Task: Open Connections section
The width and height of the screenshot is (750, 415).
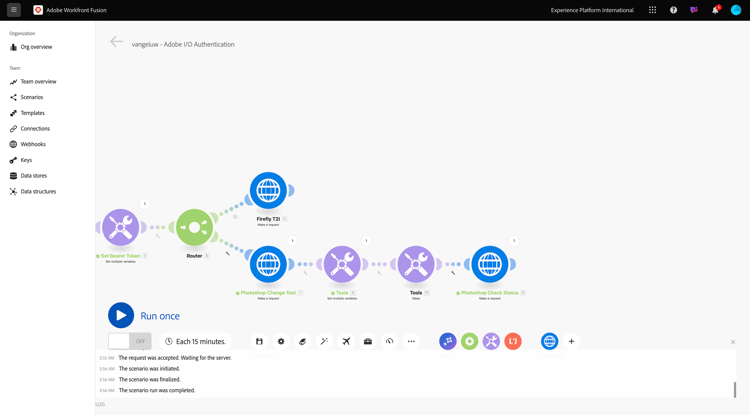Action: (35, 129)
